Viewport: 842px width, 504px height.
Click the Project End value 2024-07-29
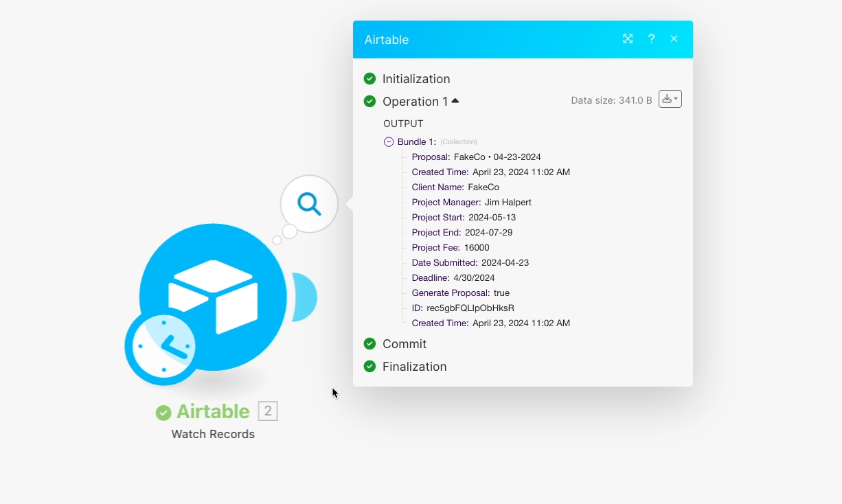click(488, 232)
